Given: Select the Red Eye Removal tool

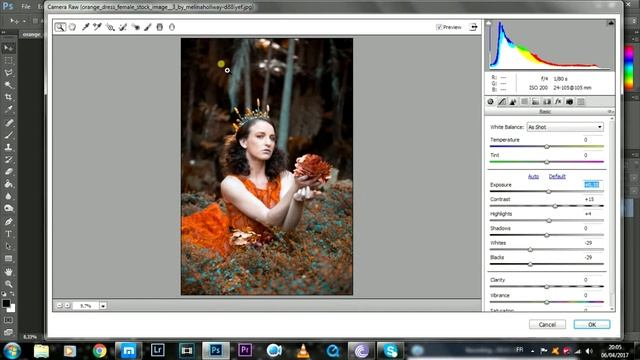Looking at the screenshot, I should click(x=136, y=27).
